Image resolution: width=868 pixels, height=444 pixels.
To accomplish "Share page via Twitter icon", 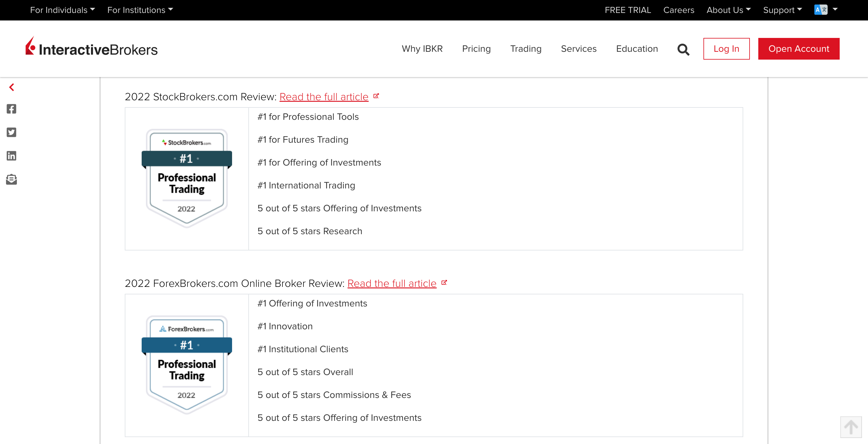I will click(x=11, y=132).
